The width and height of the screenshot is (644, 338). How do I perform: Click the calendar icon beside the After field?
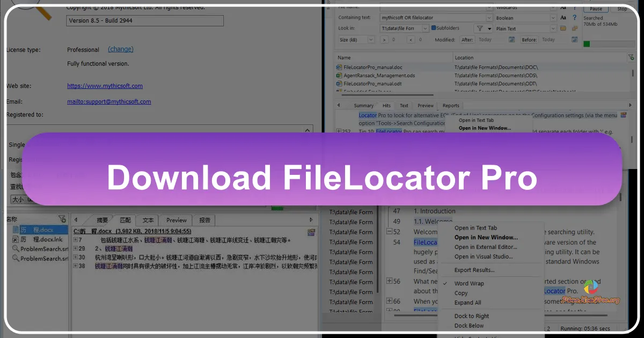511,39
